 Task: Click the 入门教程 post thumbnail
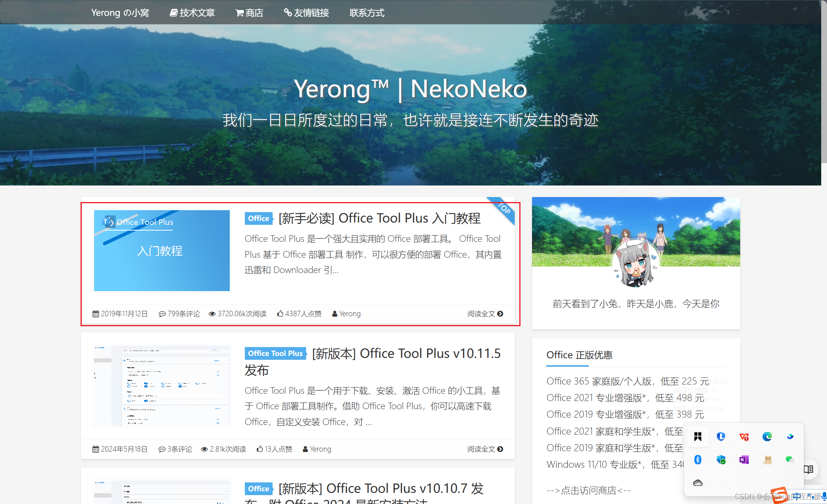click(x=162, y=250)
